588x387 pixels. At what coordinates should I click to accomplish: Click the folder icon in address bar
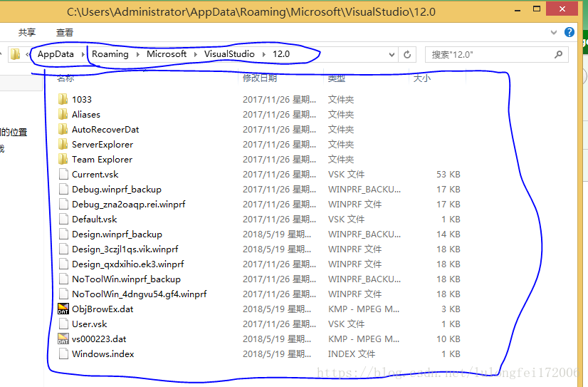(x=15, y=54)
